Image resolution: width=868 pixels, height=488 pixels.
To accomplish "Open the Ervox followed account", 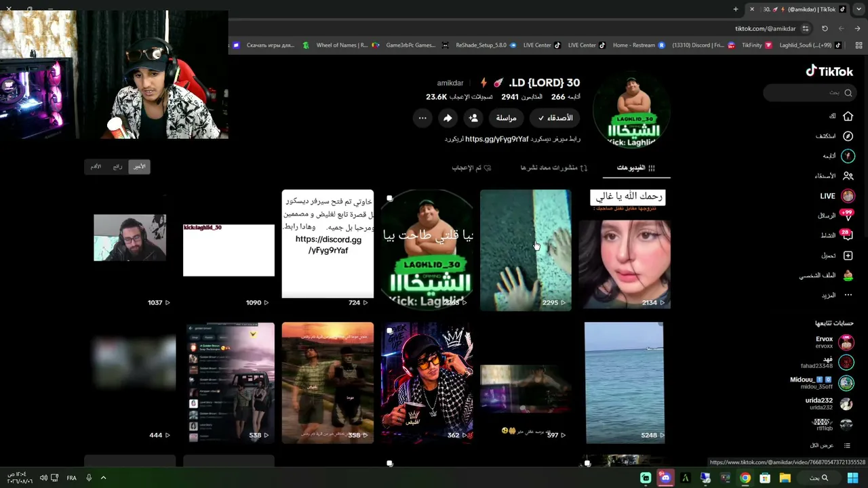I will pyautogui.click(x=834, y=342).
